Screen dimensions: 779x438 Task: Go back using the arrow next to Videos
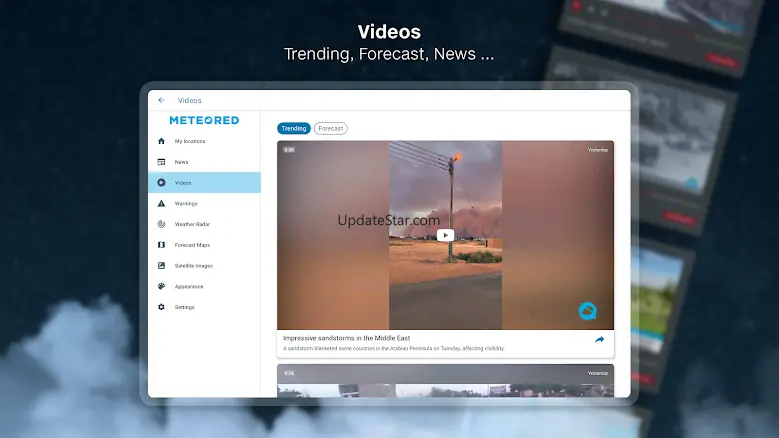[x=161, y=100]
